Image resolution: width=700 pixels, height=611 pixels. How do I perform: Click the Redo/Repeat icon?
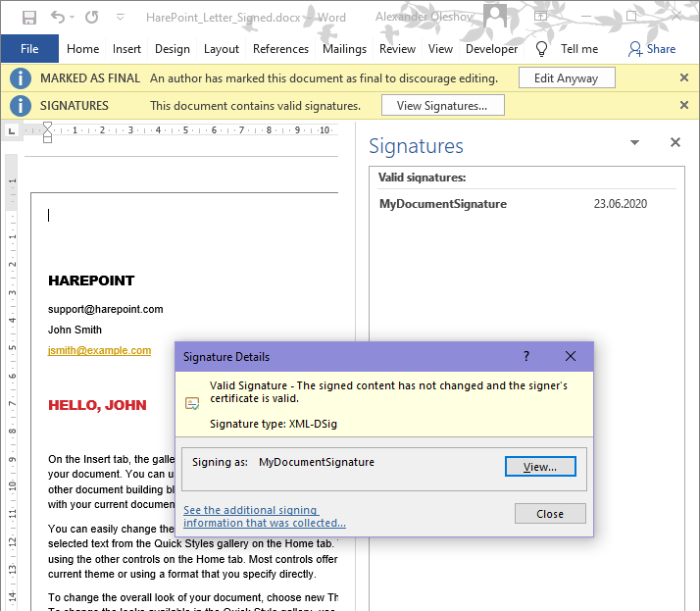point(92,17)
